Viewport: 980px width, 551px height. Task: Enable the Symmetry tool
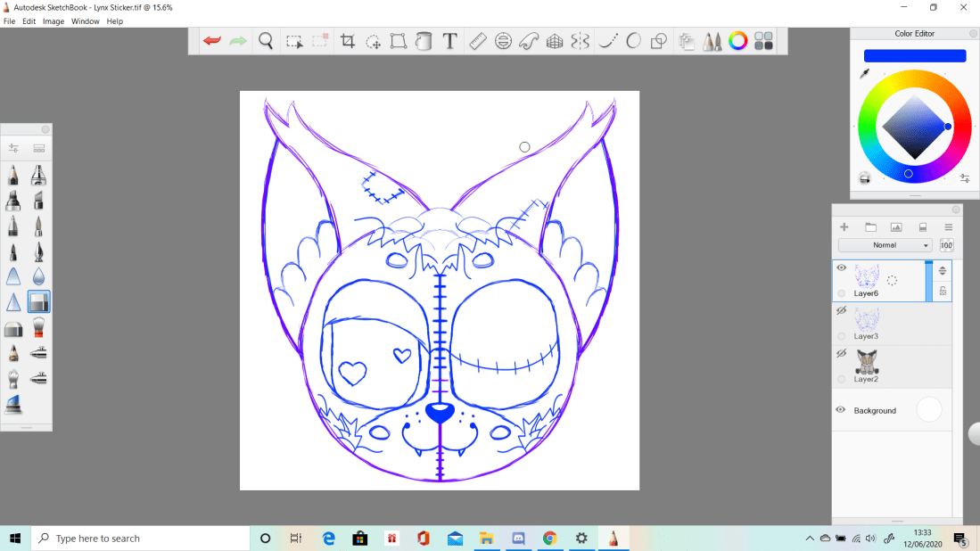pos(580,41)
